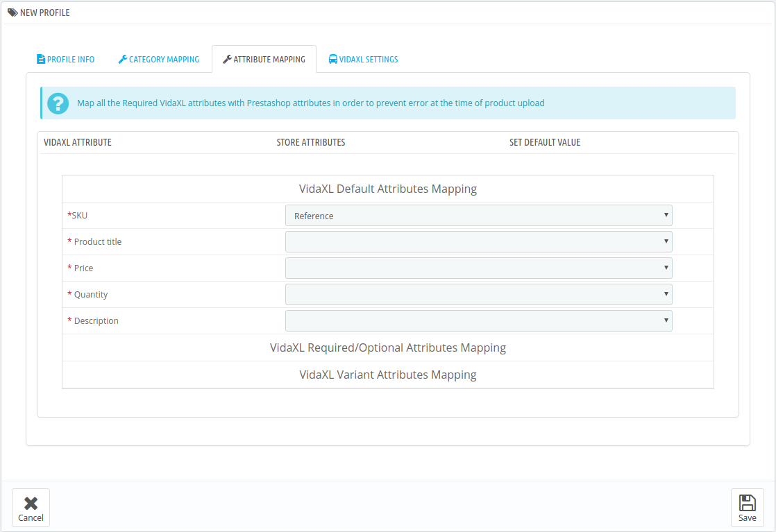
Task: Click the tags icon beside New Profile
Action: tap(12, 12)
